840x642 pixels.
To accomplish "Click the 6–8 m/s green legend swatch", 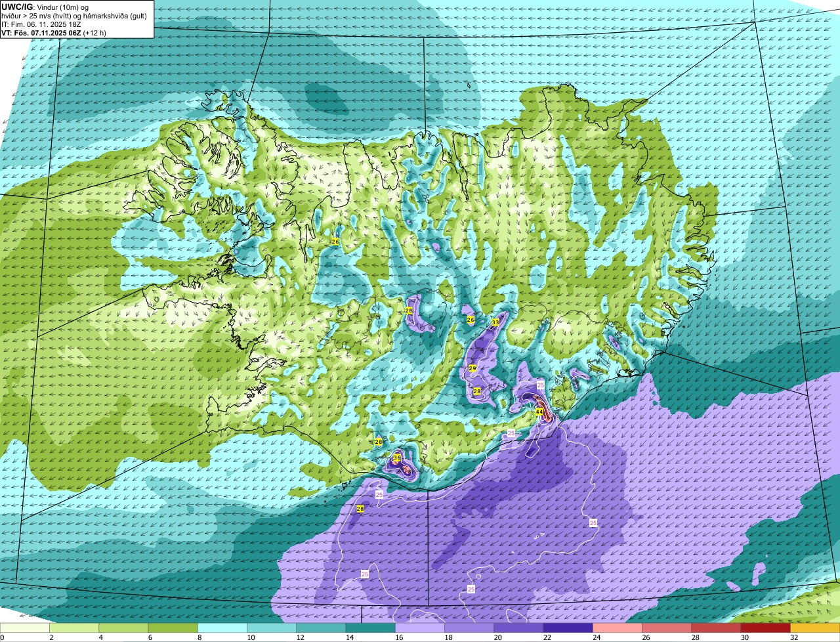I will 173,628.
